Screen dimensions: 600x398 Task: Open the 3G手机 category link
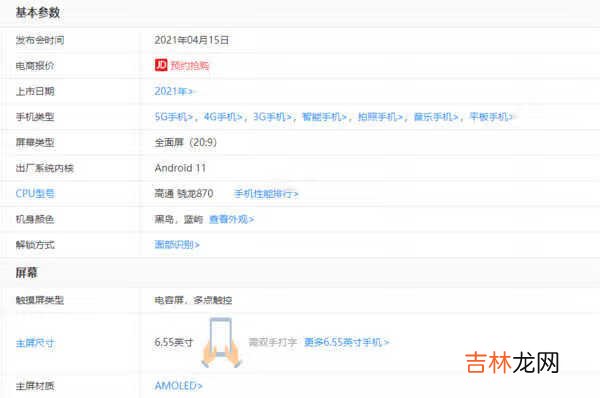point(272,117)
